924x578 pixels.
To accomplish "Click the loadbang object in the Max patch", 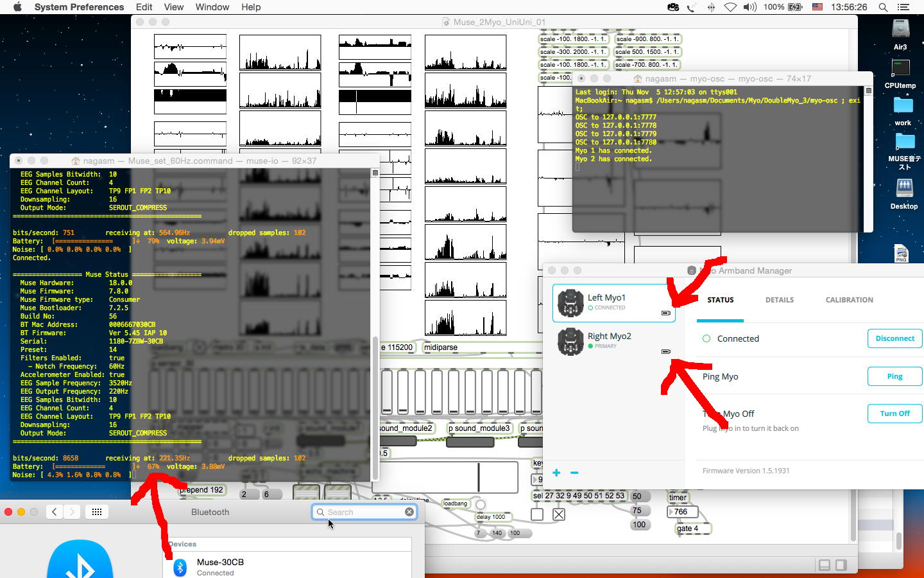I will pyautogui.click(x=456, y=504).
